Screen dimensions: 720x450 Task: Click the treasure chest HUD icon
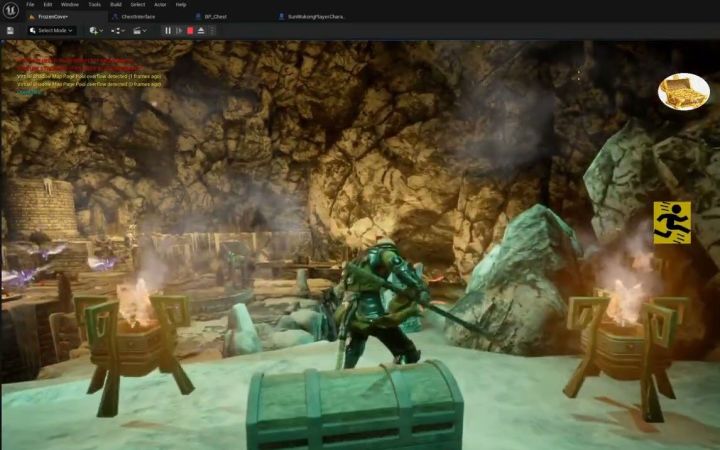pyautogui.click(x=684, y=92)
